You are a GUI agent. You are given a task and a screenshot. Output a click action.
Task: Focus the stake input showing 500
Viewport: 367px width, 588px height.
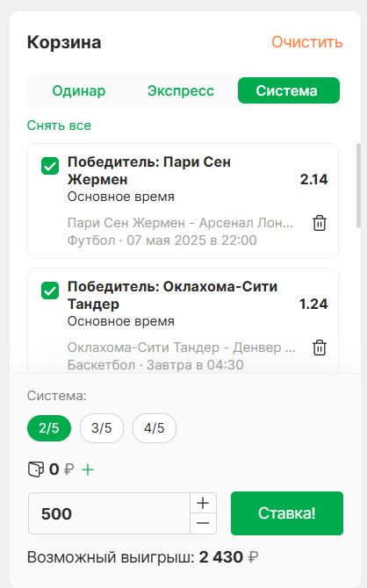coord(109,513)
